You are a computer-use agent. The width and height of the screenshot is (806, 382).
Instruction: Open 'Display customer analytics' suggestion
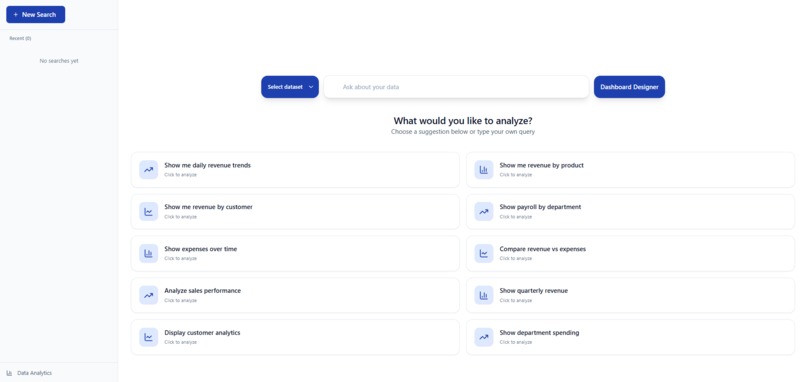click(295, 337)
